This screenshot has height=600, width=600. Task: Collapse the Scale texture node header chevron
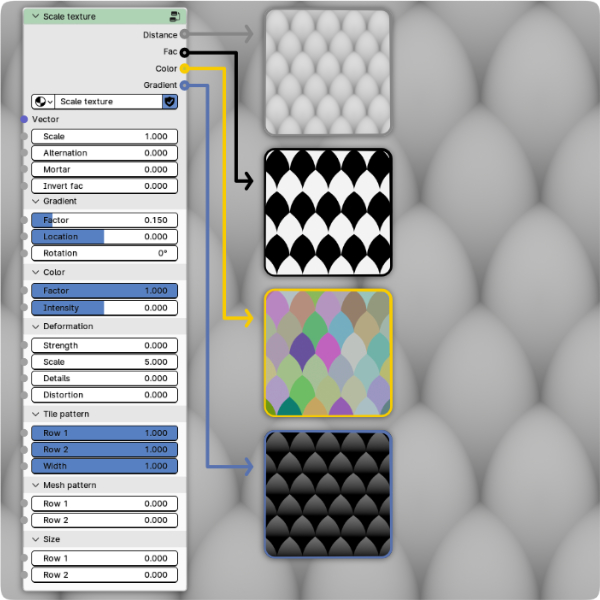[35, 17]
